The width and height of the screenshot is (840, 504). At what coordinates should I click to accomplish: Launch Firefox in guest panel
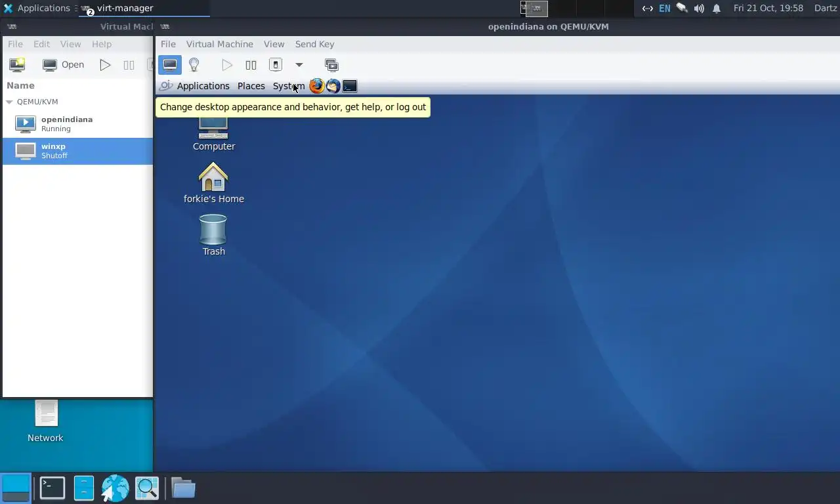click(x=317, y=86)
